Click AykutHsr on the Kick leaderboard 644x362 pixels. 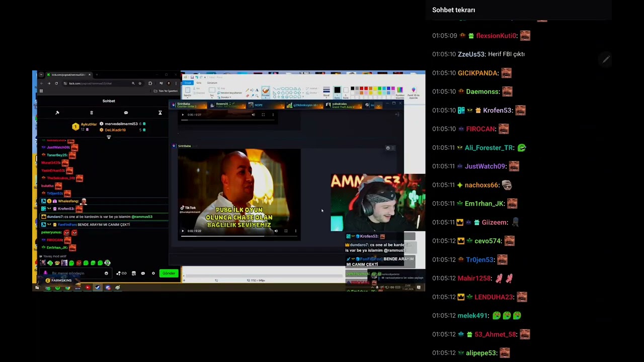pos(89,124)
